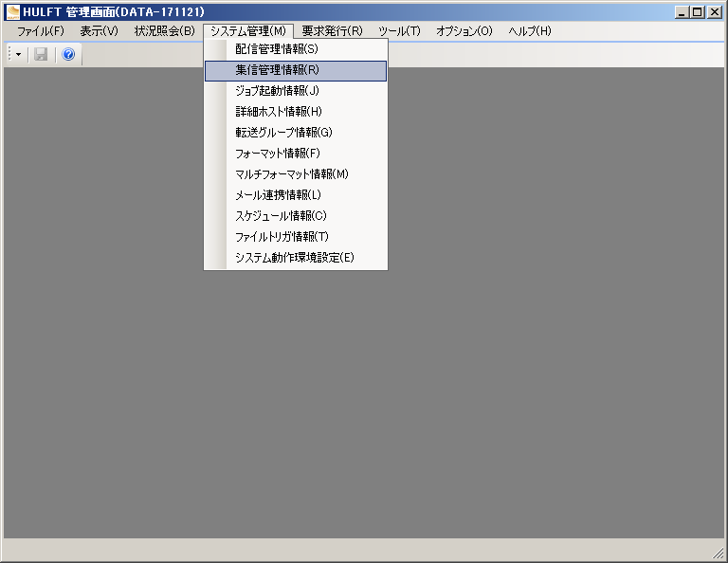728x563 pixels.
Task: Select ジョブ起動情報(J) menu entry
Action: pos(296,90)
